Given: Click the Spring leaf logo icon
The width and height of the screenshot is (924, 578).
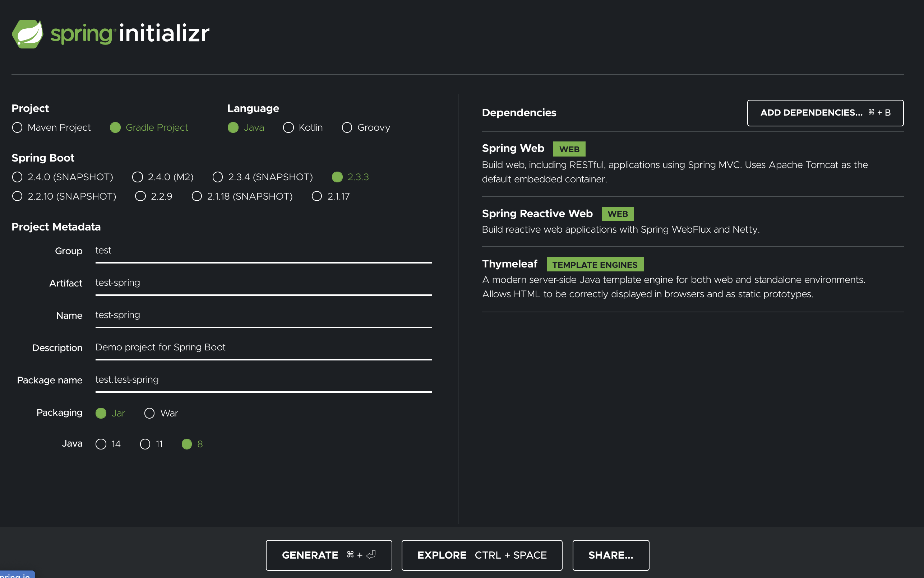Looking at the screenshot, I should click(28, 34).
